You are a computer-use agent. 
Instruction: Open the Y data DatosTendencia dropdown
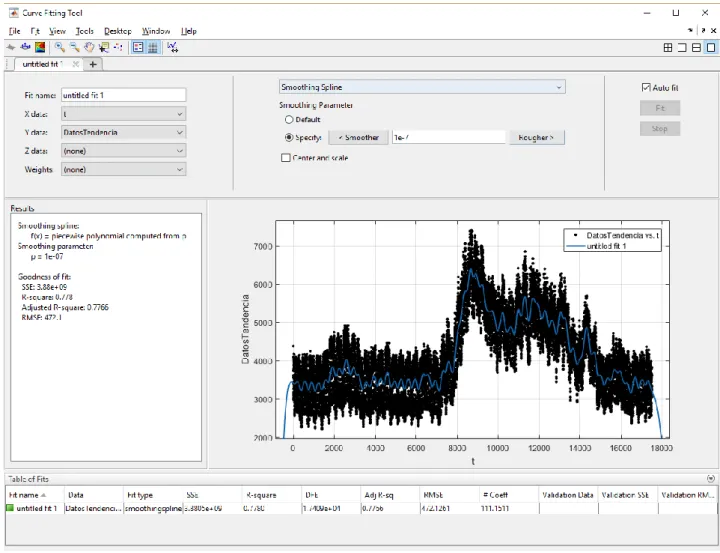click(124, 132)
